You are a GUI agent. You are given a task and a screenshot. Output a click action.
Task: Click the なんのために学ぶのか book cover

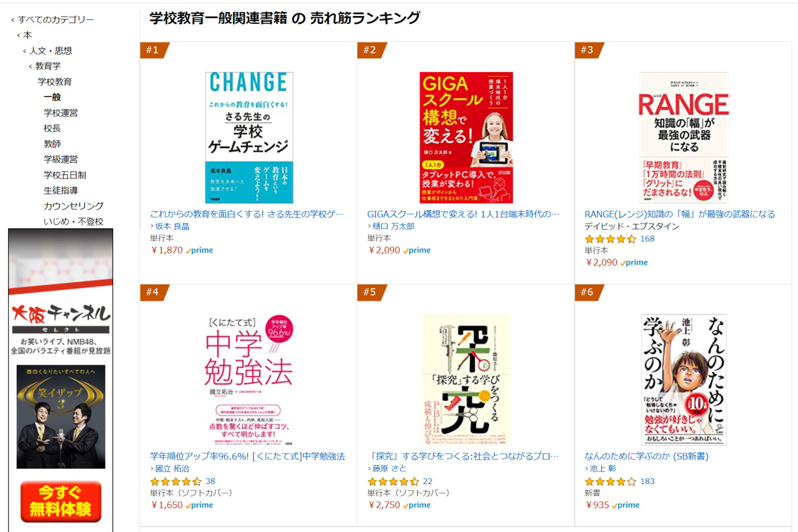683,380
